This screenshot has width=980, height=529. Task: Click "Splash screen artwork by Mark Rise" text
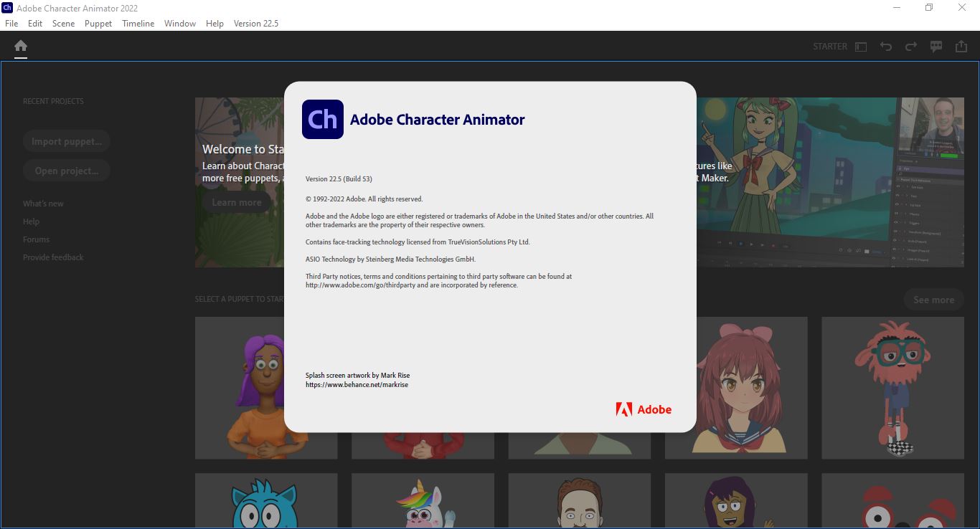(x=358, y=376)
